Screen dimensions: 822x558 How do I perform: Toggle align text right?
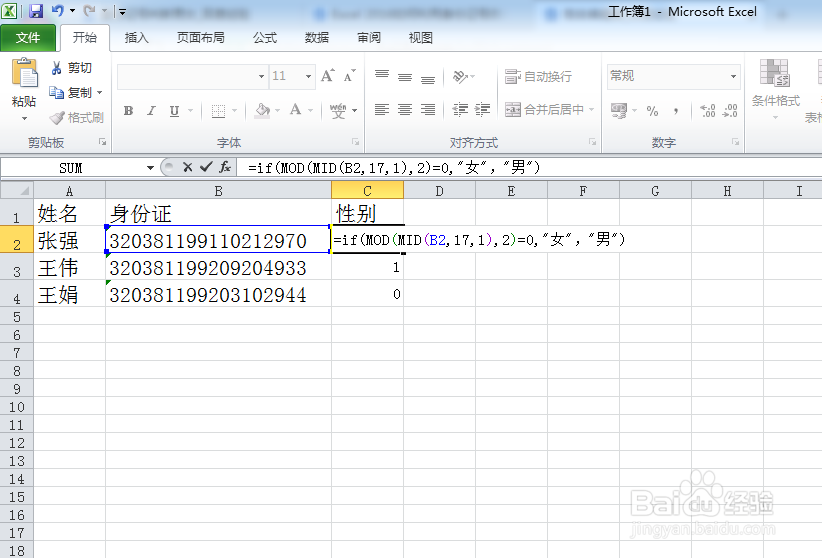(x=428, y=110)
